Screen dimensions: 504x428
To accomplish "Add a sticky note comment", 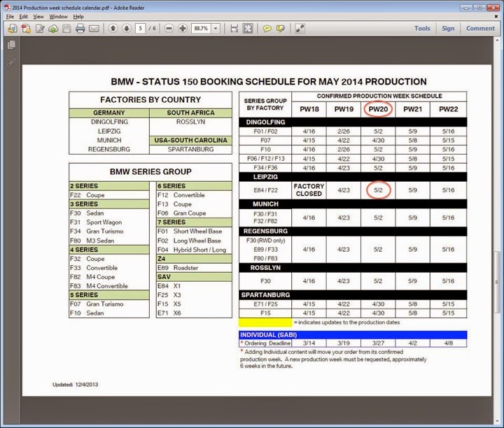I will point(267,29).
